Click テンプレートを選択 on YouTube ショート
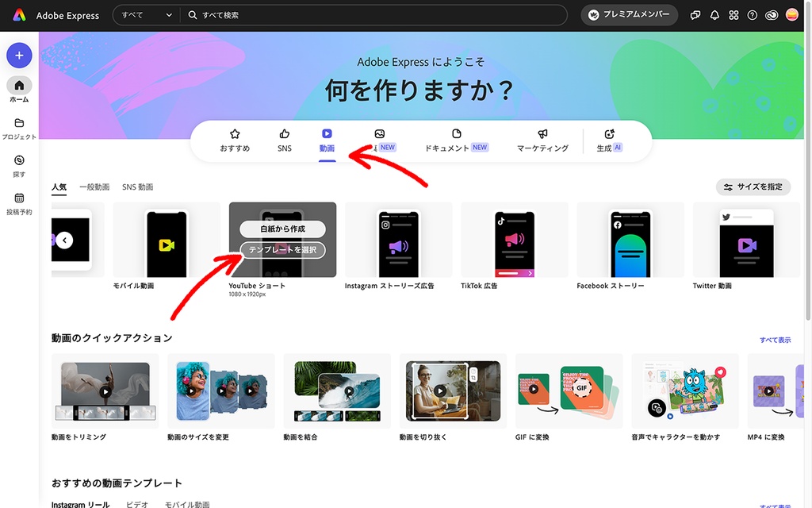Viewport: 812px width, 508px height. (283, 250)
